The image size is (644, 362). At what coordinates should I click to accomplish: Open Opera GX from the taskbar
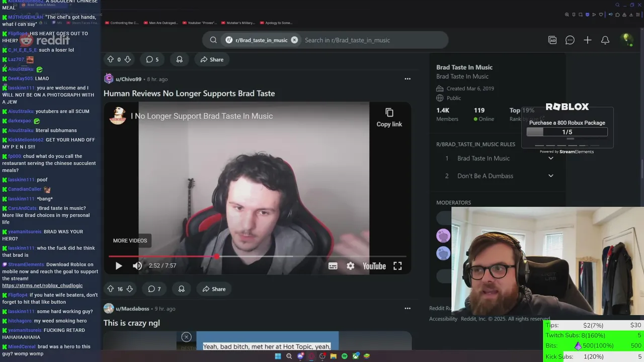point(311,356)
